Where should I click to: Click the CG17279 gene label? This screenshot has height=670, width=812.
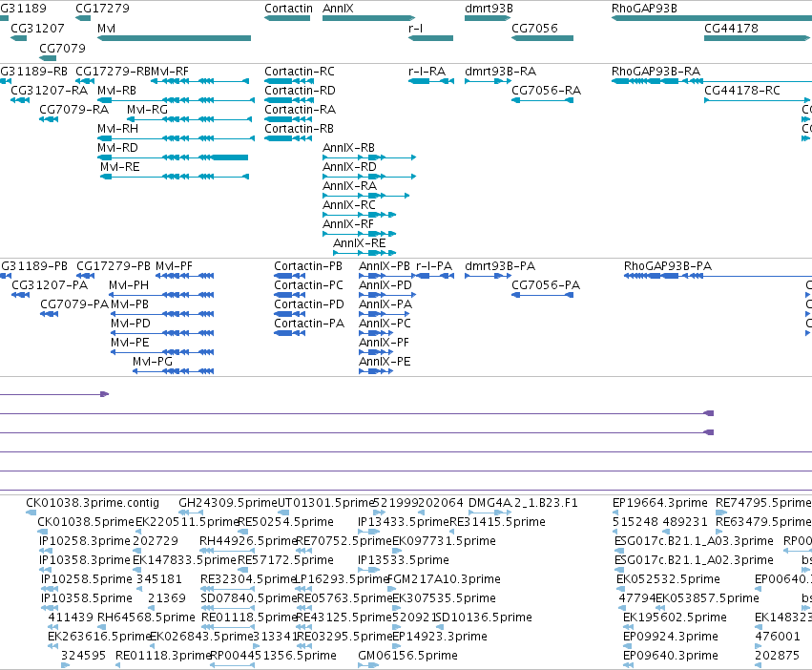pos(102,9)
